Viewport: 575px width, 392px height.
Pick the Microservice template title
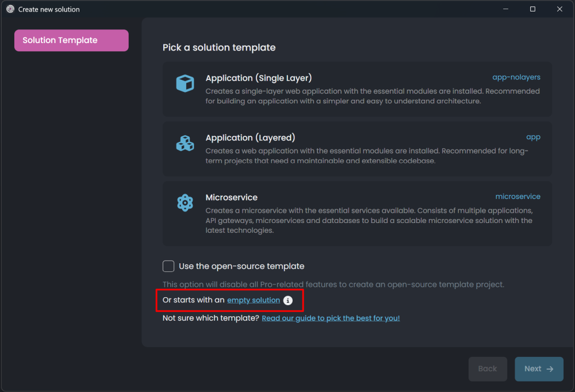click(231, 197)
